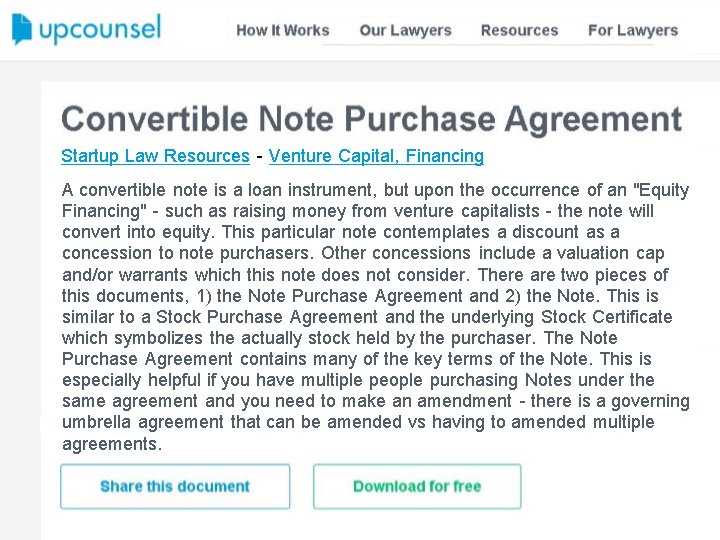Click the Convertible Note Purchase Agreement heading
Image resolution: width=720 pixels, height=540 pixels.
pos(371,119)
